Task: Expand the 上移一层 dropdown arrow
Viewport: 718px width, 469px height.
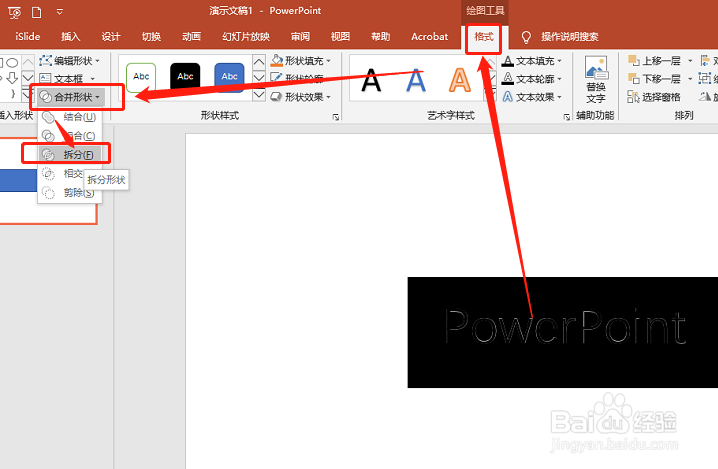Action: pyautogui.click(x=690, y=60)
